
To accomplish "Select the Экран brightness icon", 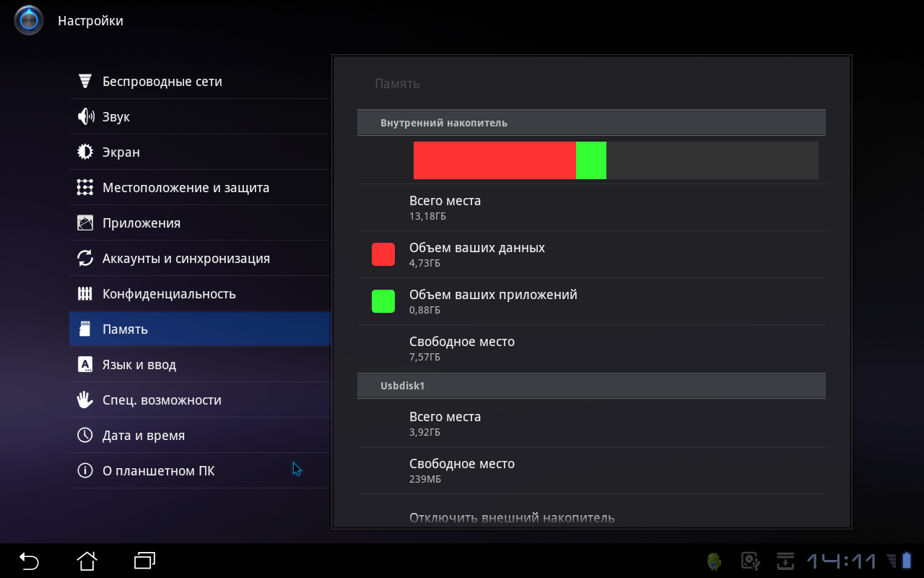I will [x=85, y=152].
